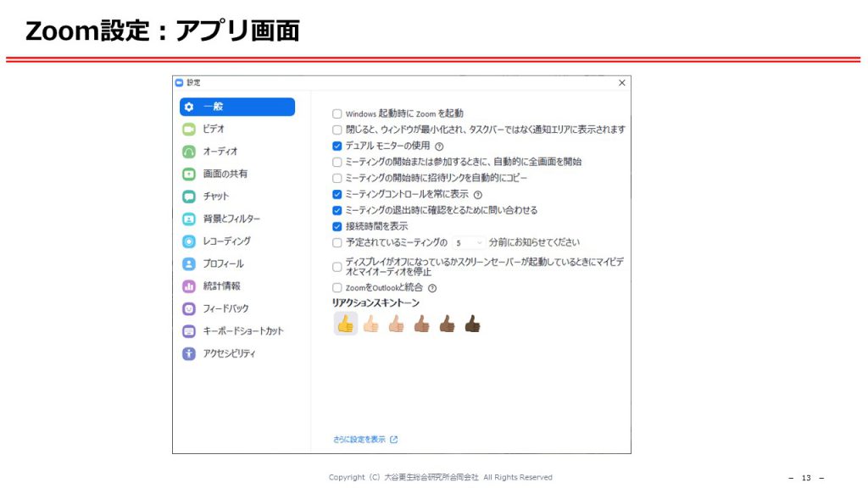Screen dimensions: 868x488
Task: Open the 一般 settings tab
Action: click(237, 107)
